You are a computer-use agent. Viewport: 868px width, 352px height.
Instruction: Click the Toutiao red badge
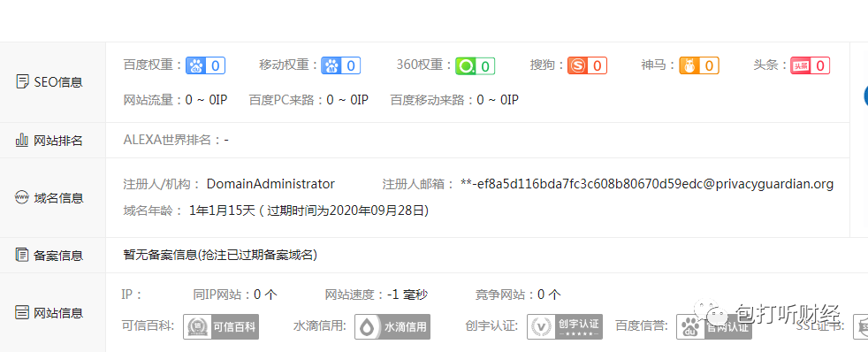[810, 65]
